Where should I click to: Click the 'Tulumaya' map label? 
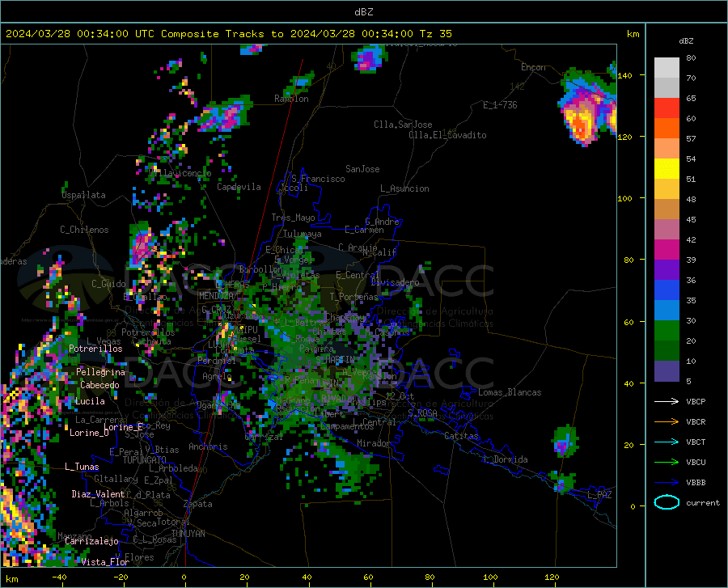pos(303,234)
